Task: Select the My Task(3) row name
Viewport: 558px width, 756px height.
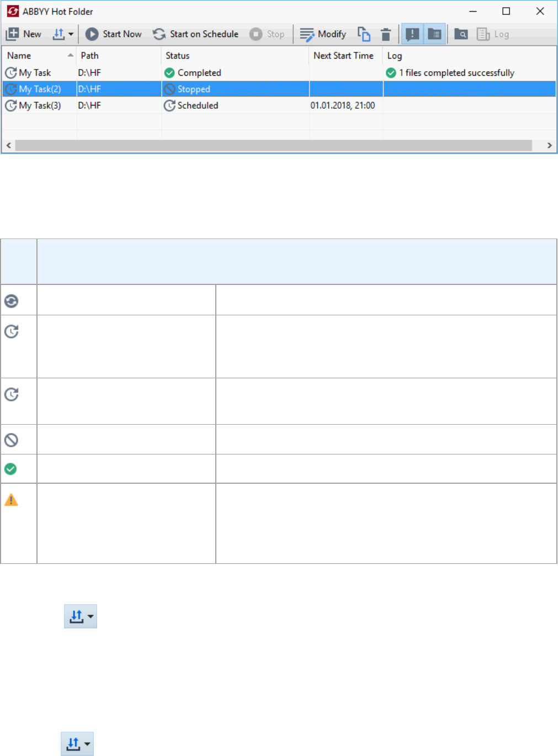Action: pyautogui.click(x=40, y=105)
